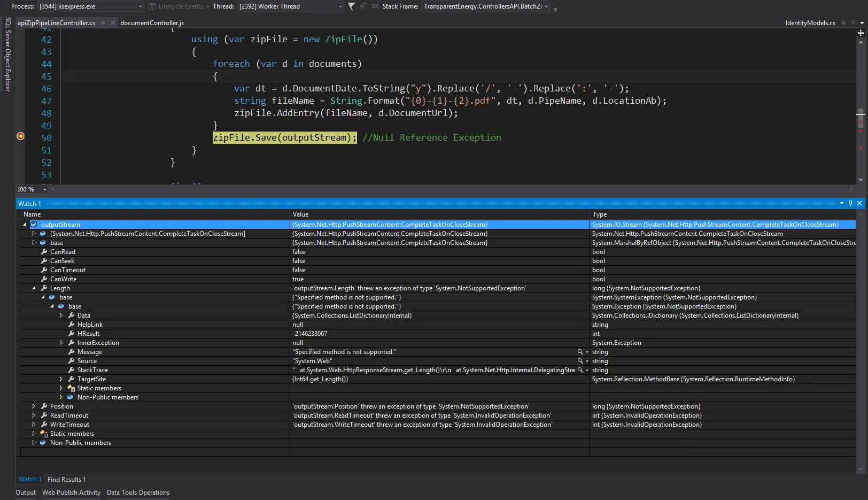Select the HelpLink watch row

pos(438,325)
